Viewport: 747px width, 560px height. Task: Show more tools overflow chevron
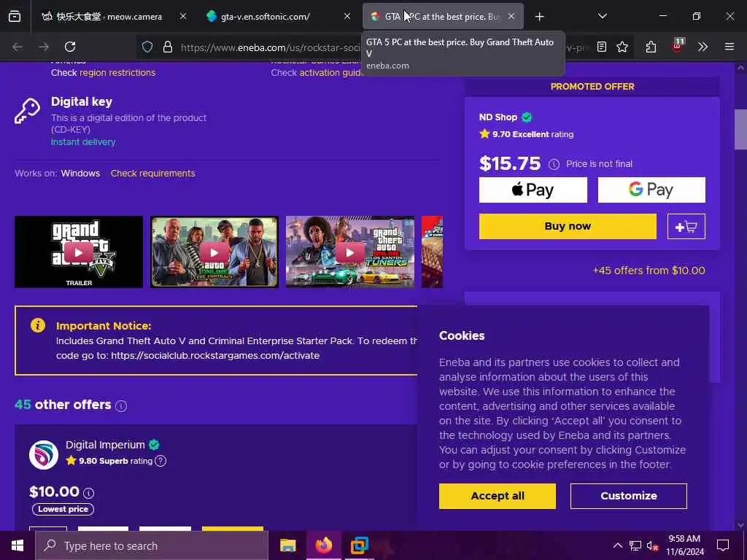[703, 47]
